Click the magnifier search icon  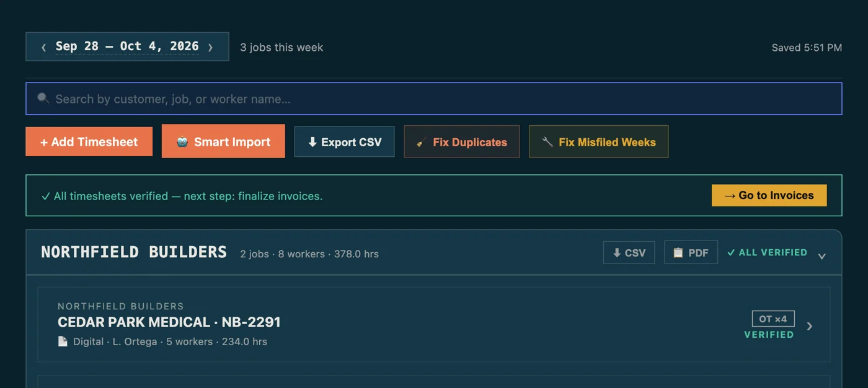pos(43,98)
